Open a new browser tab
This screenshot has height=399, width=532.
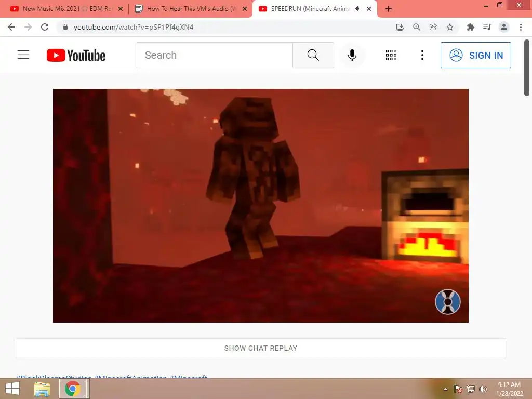tap(389, 9)
